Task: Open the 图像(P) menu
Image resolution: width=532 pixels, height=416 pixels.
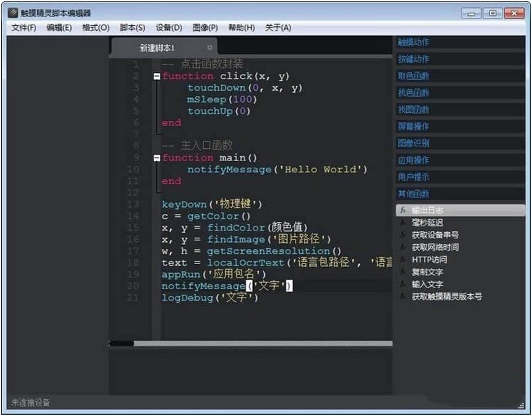Action: (205, 28)
